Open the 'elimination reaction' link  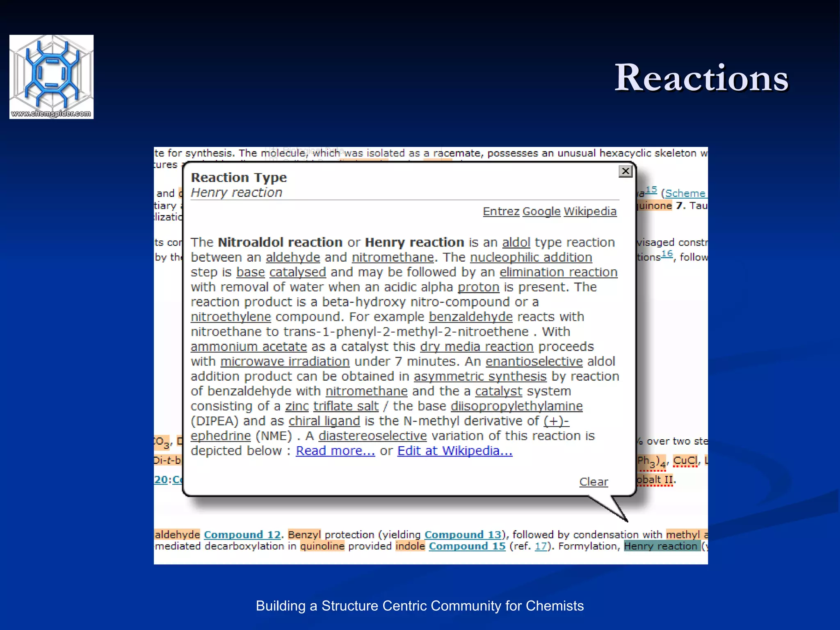point(559,272)
